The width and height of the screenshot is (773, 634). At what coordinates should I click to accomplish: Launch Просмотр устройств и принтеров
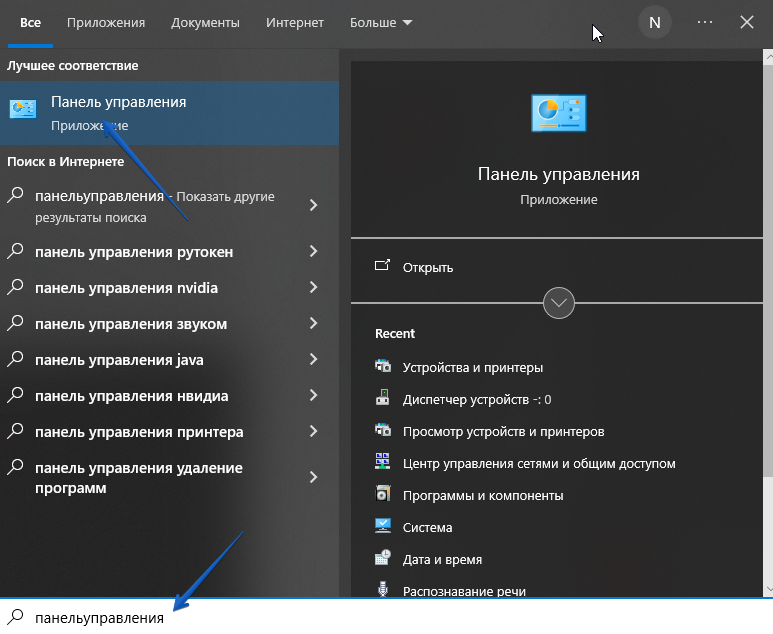pos(503,431)
